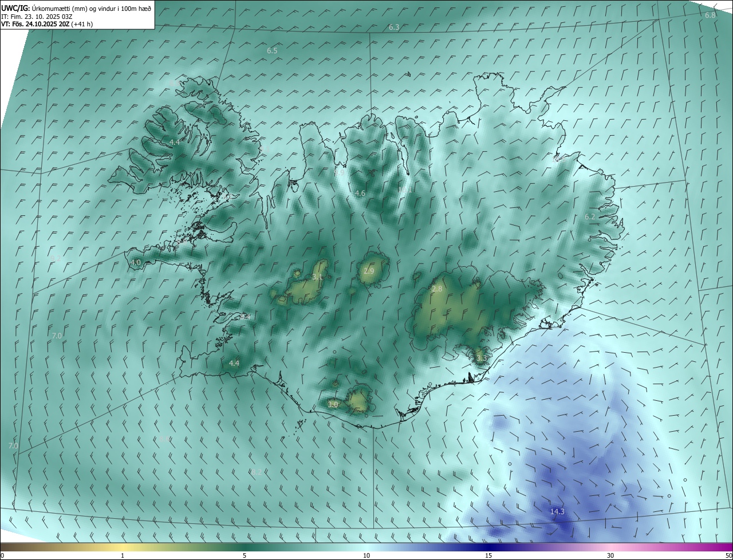Click the 6.3 value label
This screenshot has height=560, width=733.
(394, 27)
